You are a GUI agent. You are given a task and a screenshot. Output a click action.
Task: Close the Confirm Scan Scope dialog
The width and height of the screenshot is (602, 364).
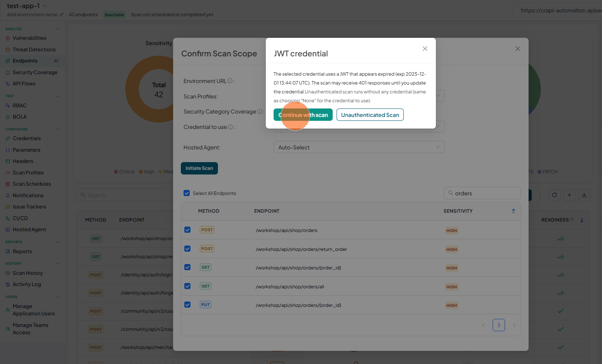518,49
